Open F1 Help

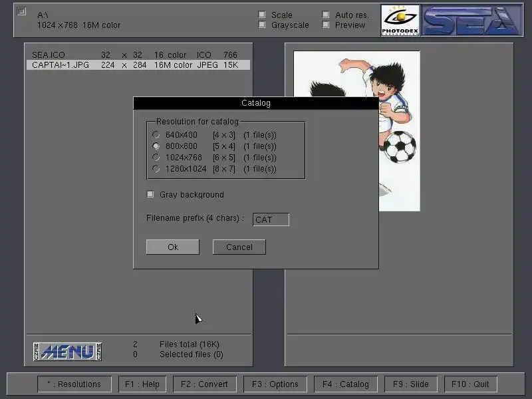[142, 384]
